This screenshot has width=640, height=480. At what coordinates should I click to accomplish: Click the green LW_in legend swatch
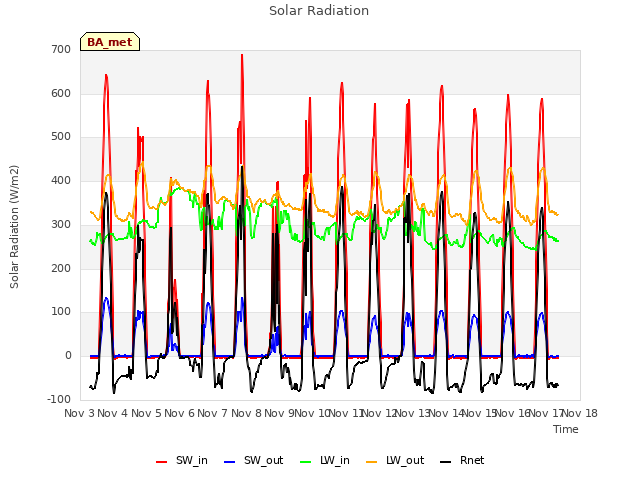pyautogui.click(x=306, y=462)
